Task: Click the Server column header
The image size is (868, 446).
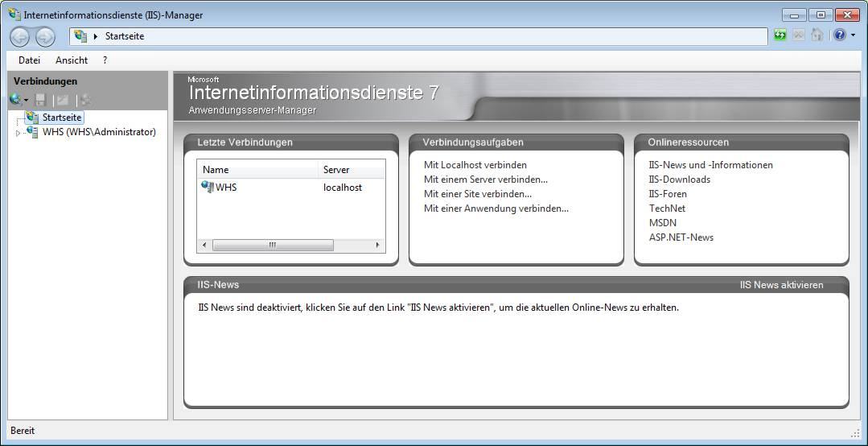Action: (352, 170)
